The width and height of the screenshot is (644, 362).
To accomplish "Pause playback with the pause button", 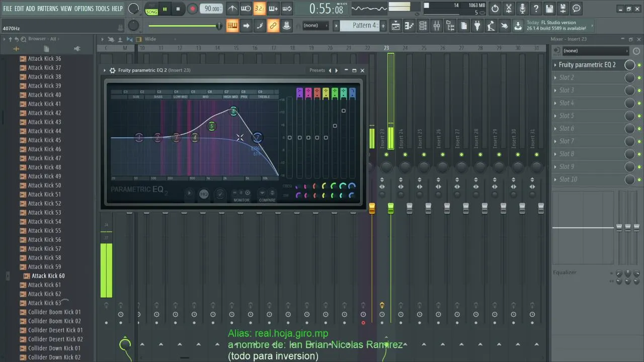I will [165, 9].
